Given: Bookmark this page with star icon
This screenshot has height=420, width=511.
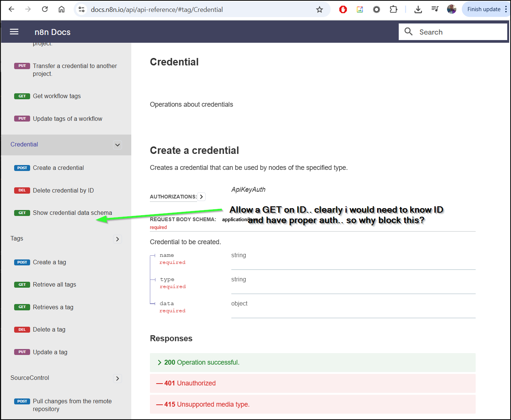Looking at the screenshot, I should [x=319, y=10].
